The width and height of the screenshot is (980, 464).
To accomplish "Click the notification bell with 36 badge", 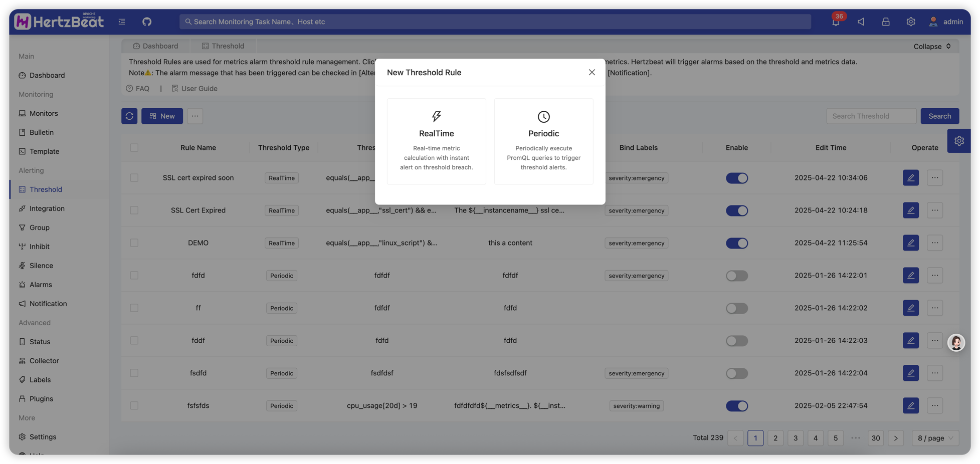I will 836,22.
